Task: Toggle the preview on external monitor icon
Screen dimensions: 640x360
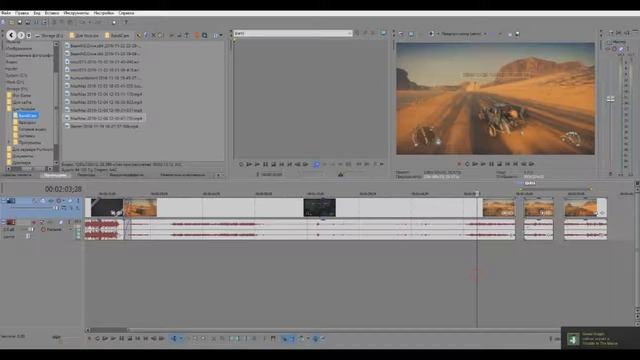Action: click(411, 34)
